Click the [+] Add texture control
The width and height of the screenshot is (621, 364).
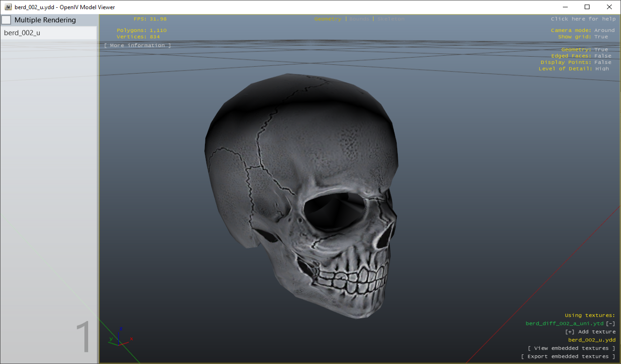click(x=590, y=332)
